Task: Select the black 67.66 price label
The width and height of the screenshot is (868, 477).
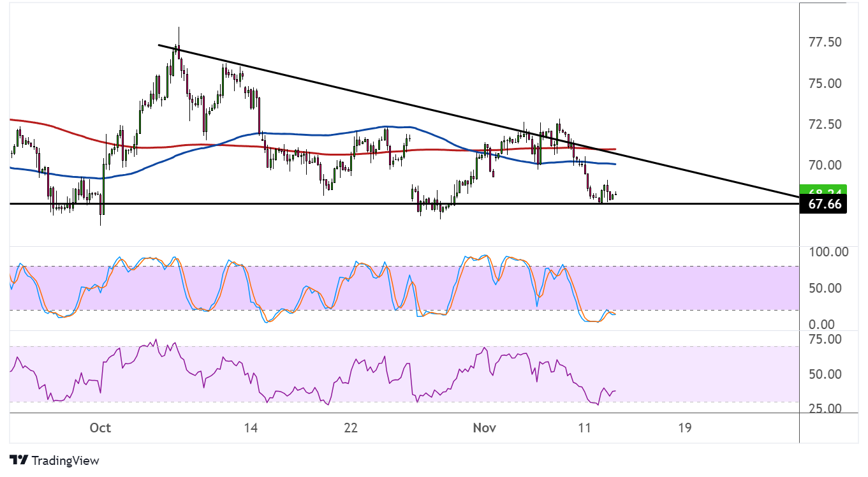Action: [823, 204]
